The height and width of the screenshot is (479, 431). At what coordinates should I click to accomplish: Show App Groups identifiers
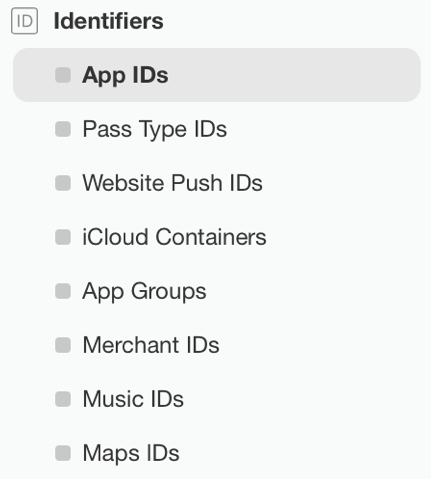point(144,292)
